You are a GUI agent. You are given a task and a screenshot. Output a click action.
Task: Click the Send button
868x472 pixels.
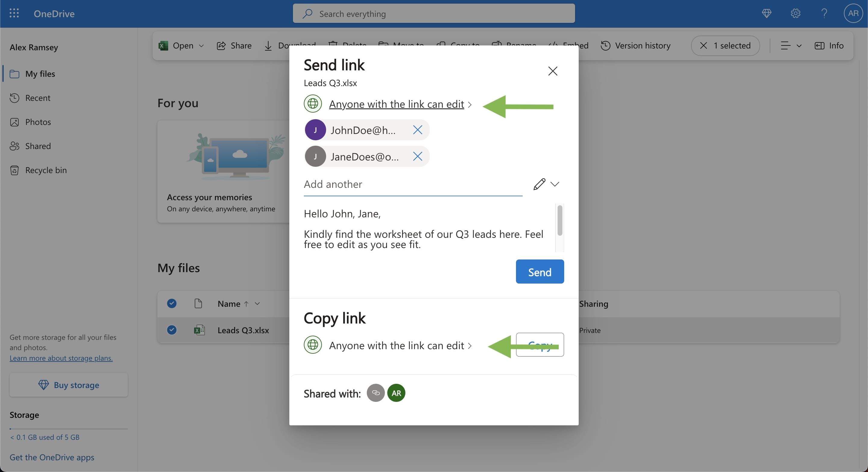tap(539, 272)
